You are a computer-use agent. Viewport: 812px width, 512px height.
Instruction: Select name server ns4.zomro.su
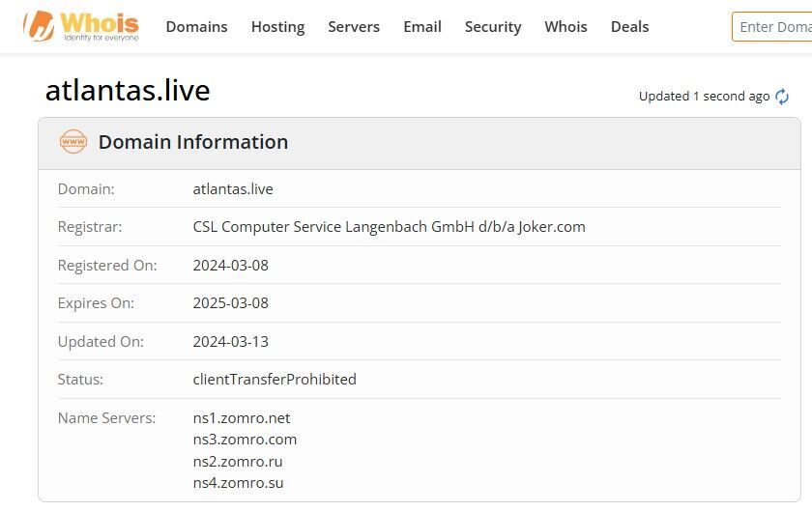pos(238,483)
